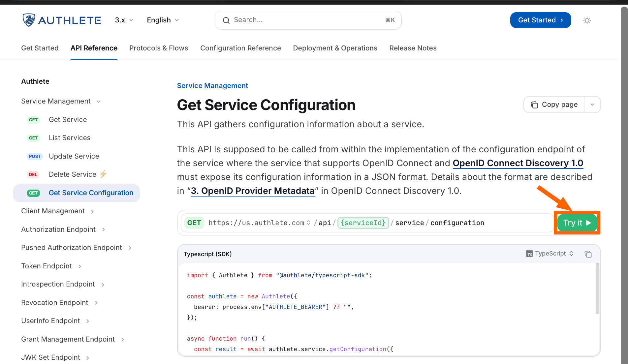Open the us.authlete.com server selector

[259, 223]
